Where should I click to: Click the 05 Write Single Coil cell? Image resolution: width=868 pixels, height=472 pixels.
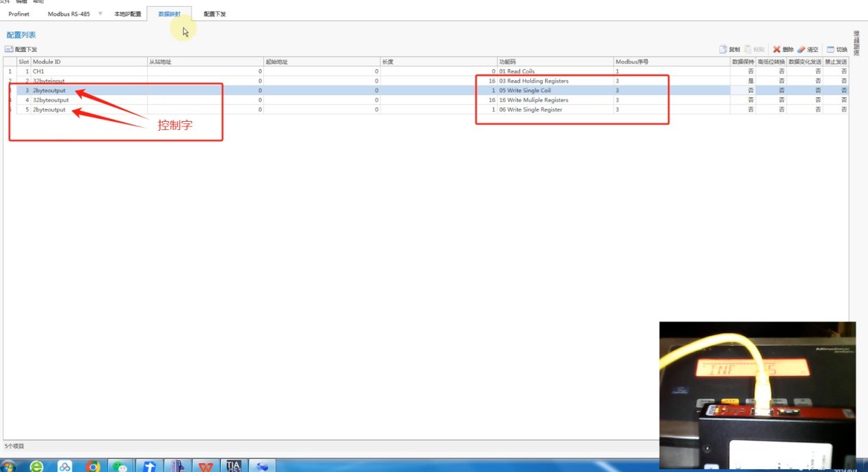[x=555, y=90]
